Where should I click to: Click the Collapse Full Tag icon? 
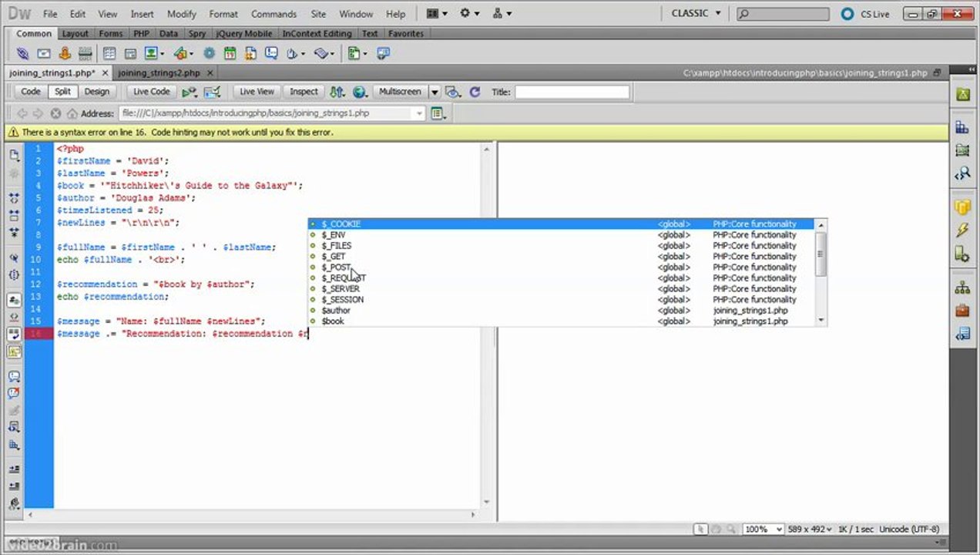tap(14, 199)
